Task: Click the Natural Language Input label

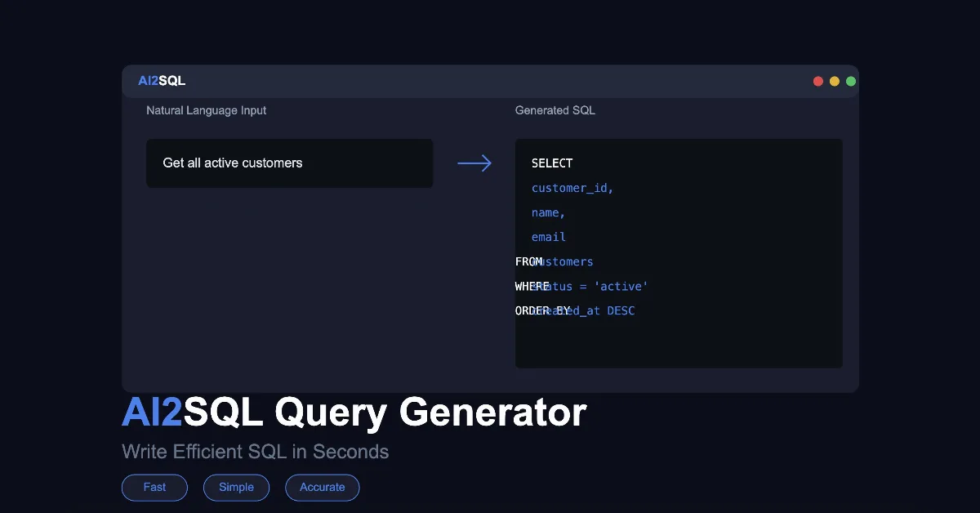Action: click(x=207, y=110)
